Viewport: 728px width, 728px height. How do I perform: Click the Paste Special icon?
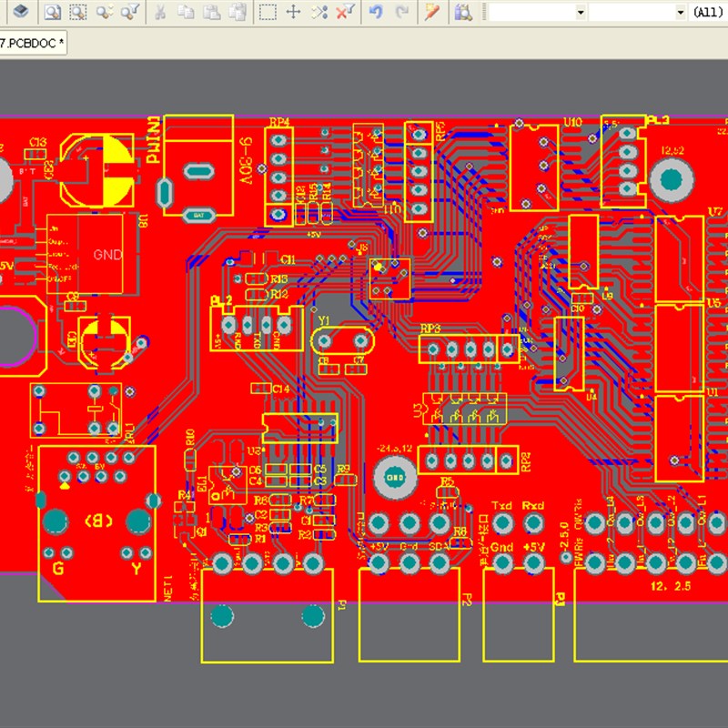[238, 12]
